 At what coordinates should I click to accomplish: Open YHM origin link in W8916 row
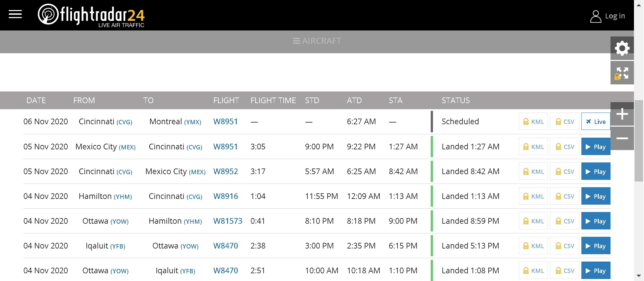pos(123,197)
